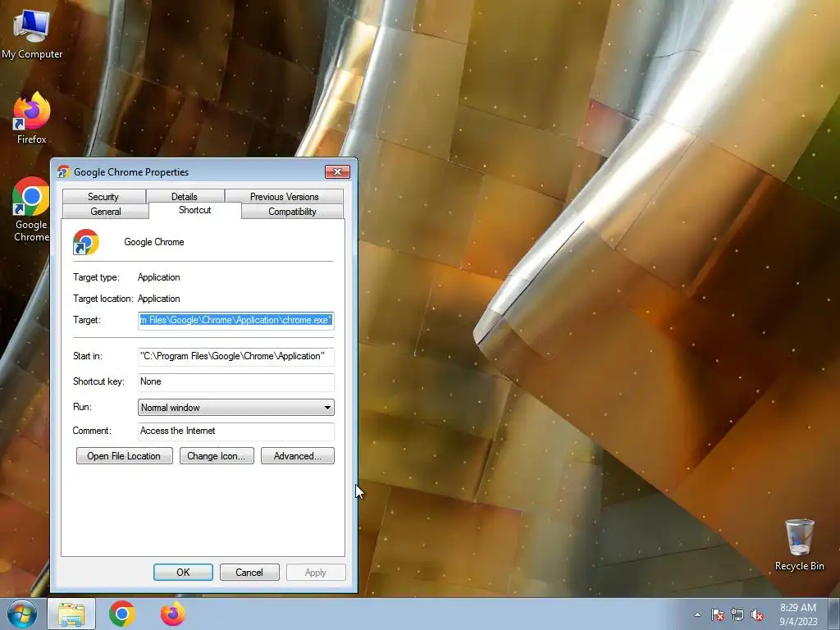This screenshot has height=630, width=840.
Task: Show hidden tray icons arrow
Action: click(697, 614)
